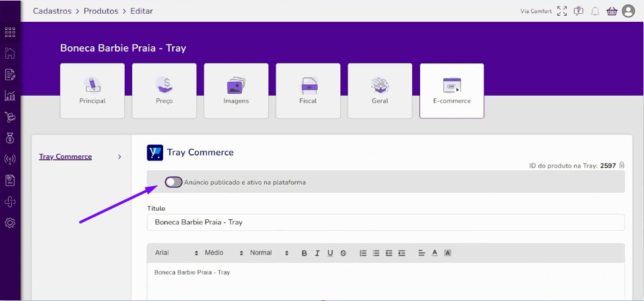The image size is (644, 301).
Task: Click the 'Boneca Barbie Praia - Tray' page heading
Action: [x=124, y=48]
